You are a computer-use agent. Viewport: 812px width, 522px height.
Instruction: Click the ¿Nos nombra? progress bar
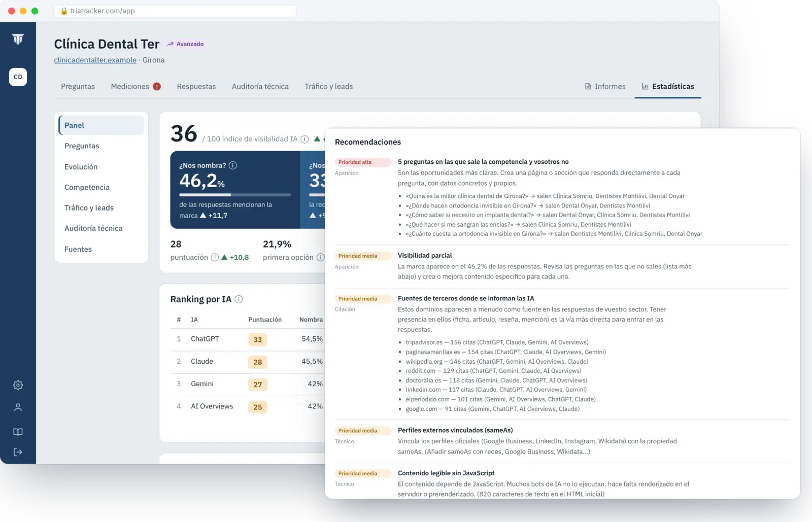pyautogui.click(x=235, y=195)
